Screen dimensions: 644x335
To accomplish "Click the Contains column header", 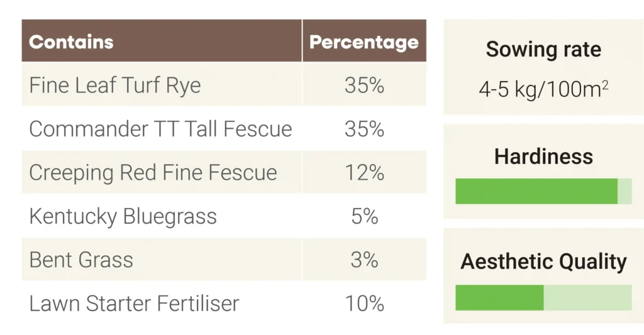I will (x=71, y=42).
